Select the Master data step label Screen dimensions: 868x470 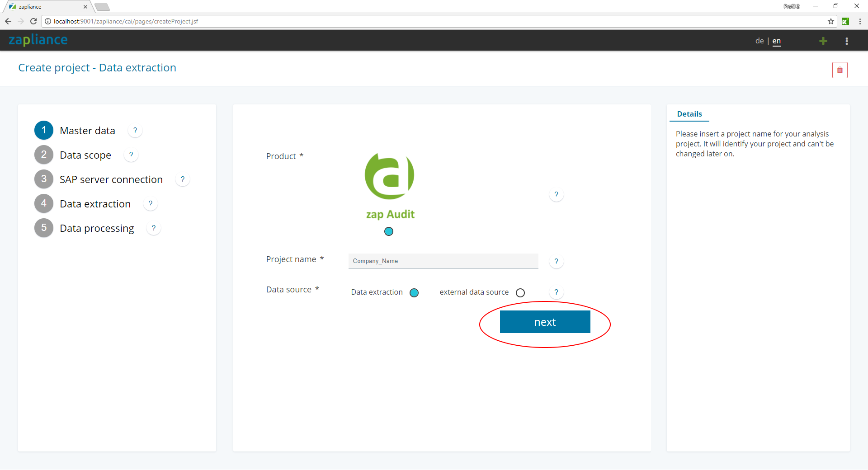coord(88,131)
